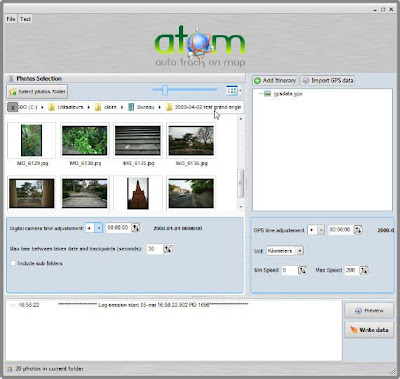This screenshot has height=379, width=400.
Task: Click the Write data button
Action: coord(369,330)
